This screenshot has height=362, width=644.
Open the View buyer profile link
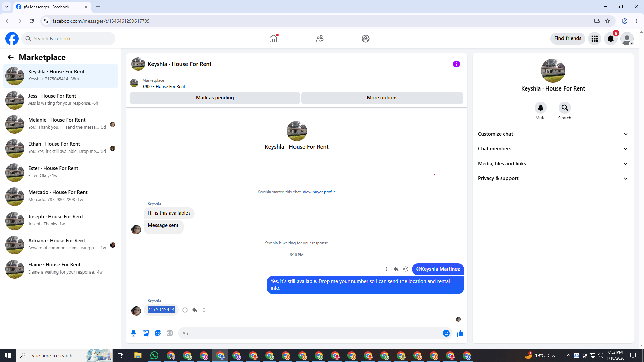319,192
